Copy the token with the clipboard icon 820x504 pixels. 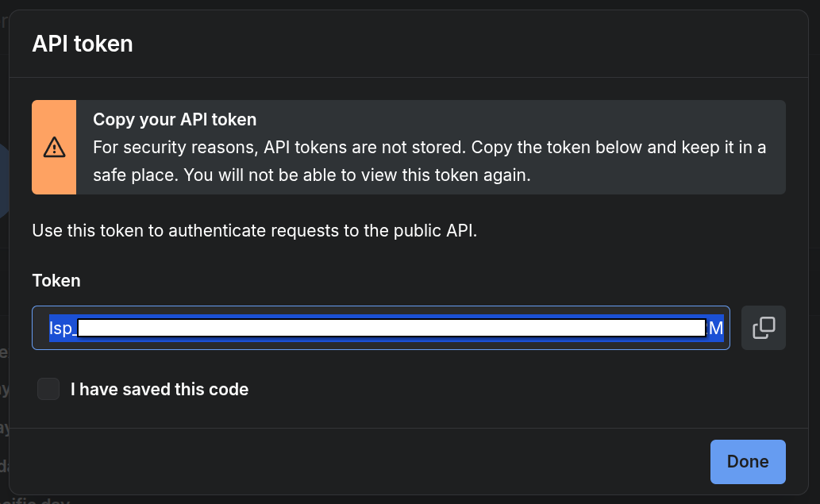[x=764, y=328]
